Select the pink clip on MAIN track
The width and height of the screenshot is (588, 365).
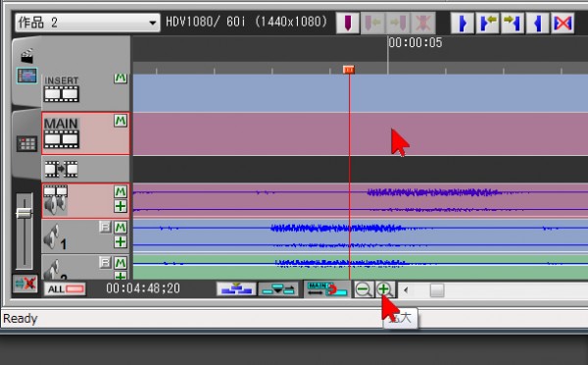tap(361, 134)
